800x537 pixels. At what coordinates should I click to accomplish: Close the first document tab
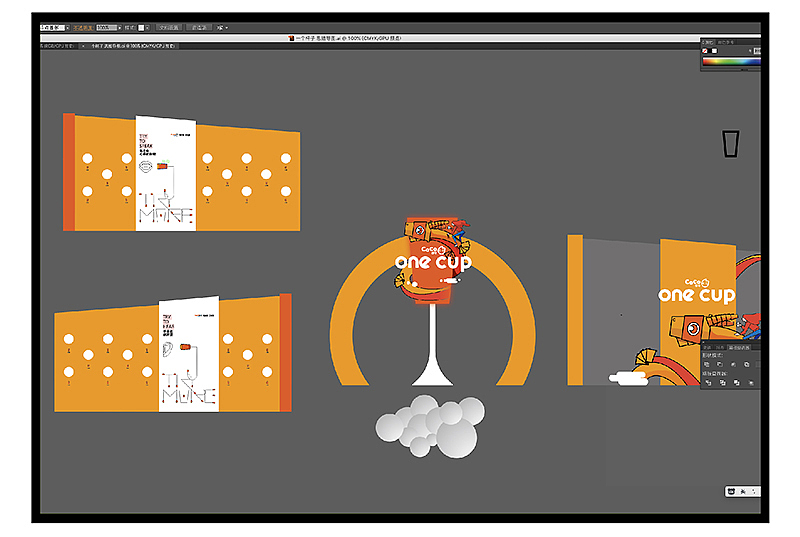point(83,46)
